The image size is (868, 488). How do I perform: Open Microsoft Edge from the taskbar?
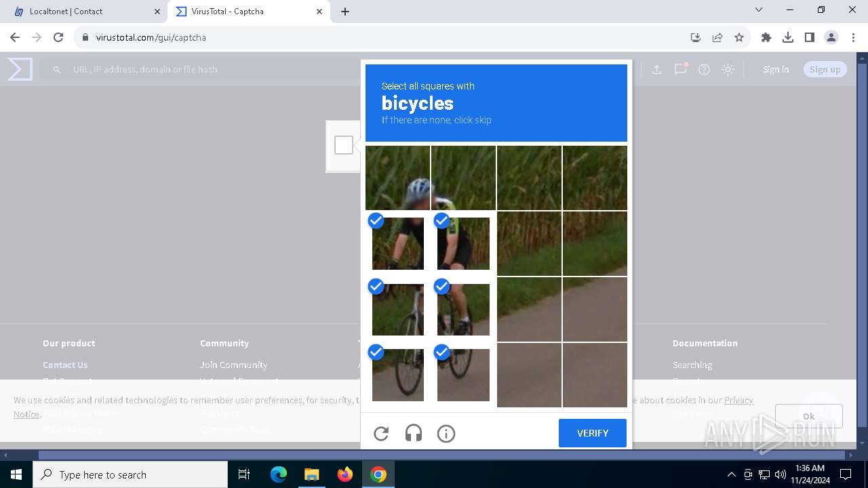point(279,474)
